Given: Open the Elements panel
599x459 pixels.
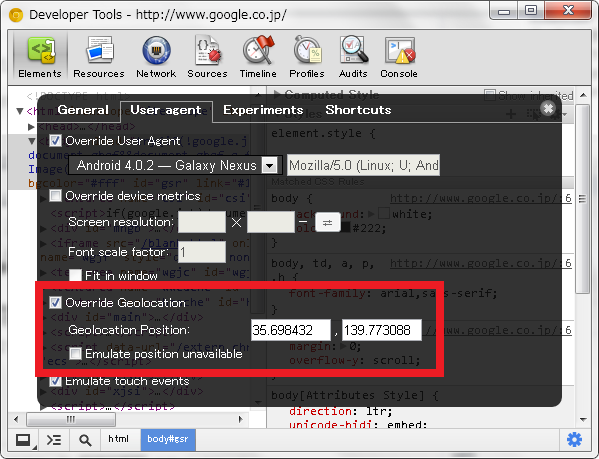Looking at the screenshot, I should click(x=40, y=58).
